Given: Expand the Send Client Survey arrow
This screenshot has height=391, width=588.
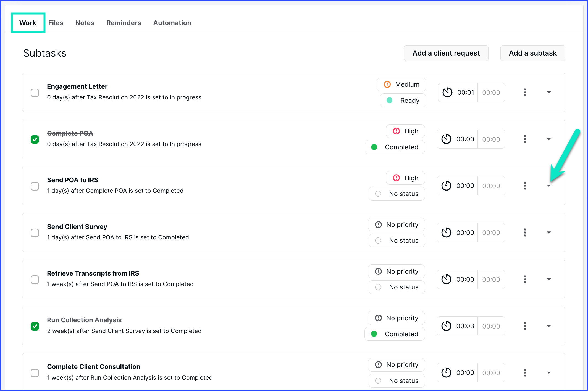Looking at the screenshot, I should 549,233.
